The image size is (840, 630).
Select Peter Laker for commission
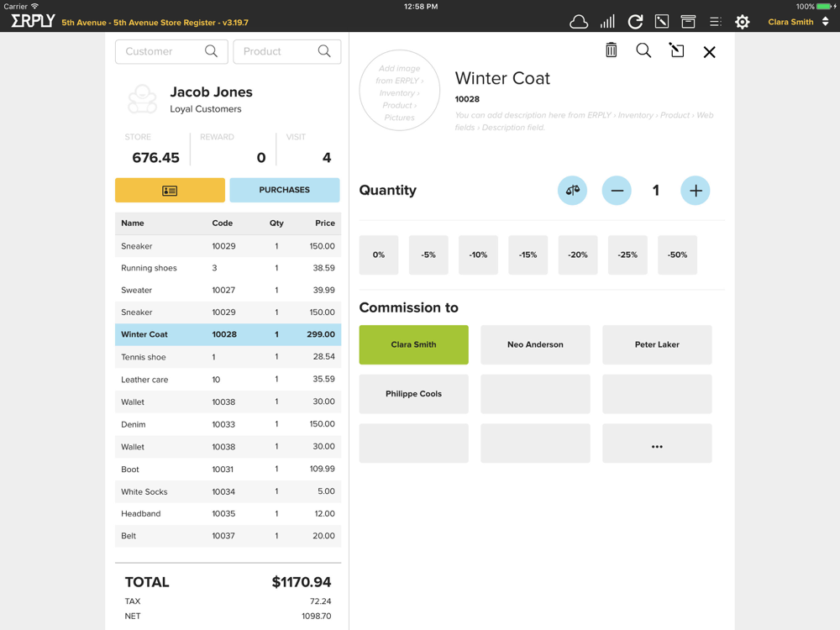(657, 344)
